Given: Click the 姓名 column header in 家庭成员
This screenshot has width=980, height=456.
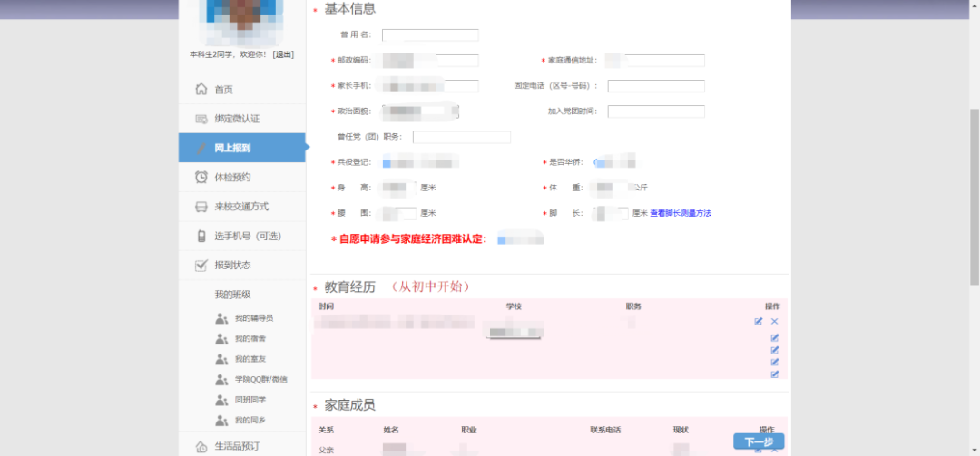Looking at the screenshot, I should click(391, 430).
